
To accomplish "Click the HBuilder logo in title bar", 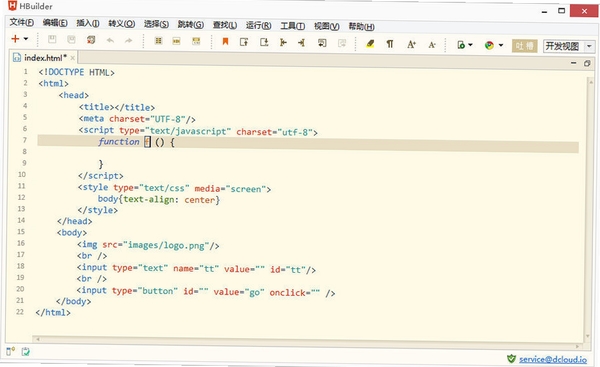I will (x=12, y=5).
